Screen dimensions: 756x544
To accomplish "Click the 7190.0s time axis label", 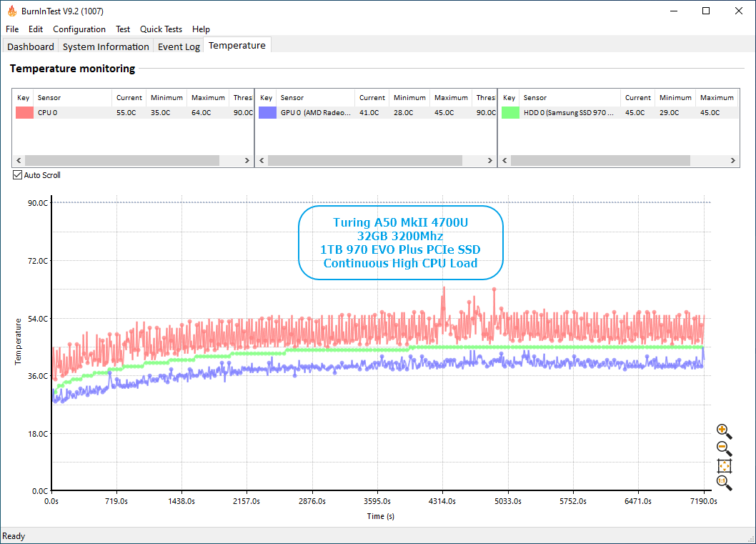I will tap(703, 501).
